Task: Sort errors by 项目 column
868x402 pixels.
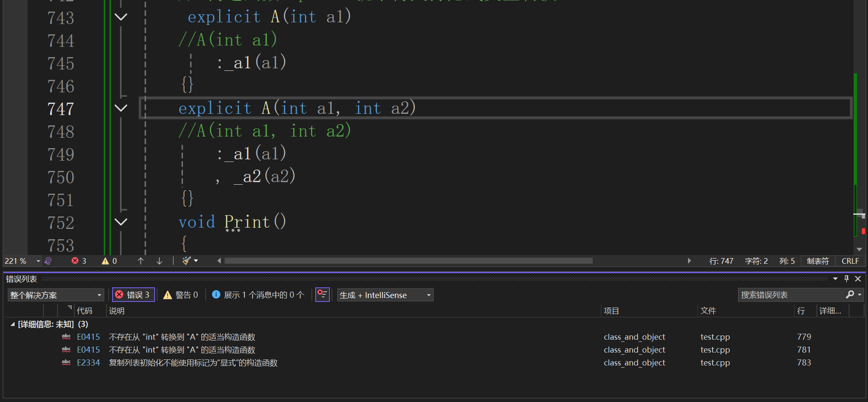Action: tap(649, 311)
